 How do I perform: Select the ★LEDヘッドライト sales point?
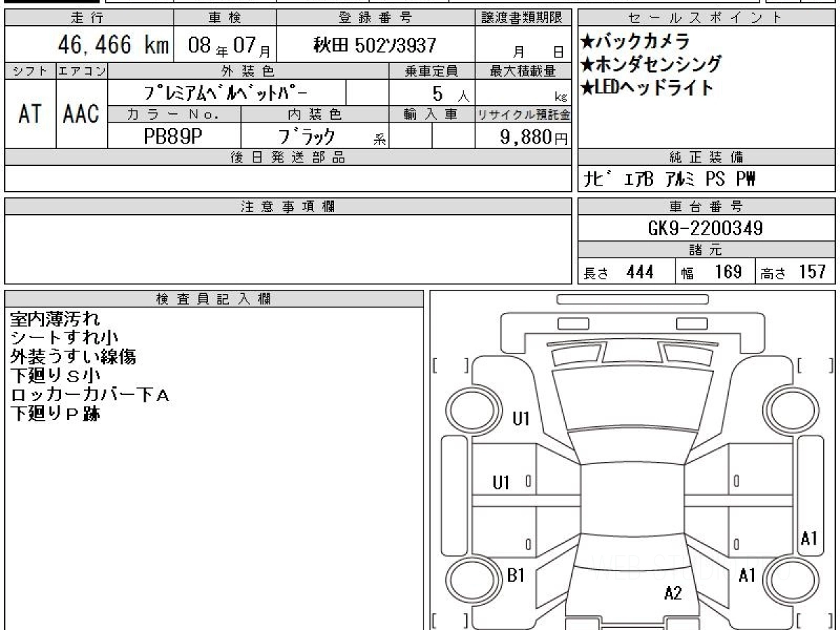647,88
